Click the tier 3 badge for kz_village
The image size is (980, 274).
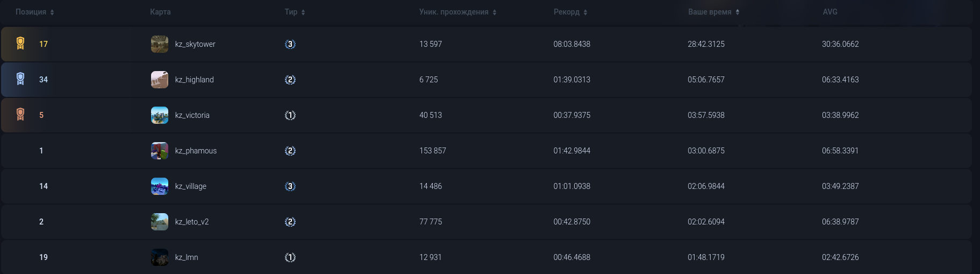290,186
